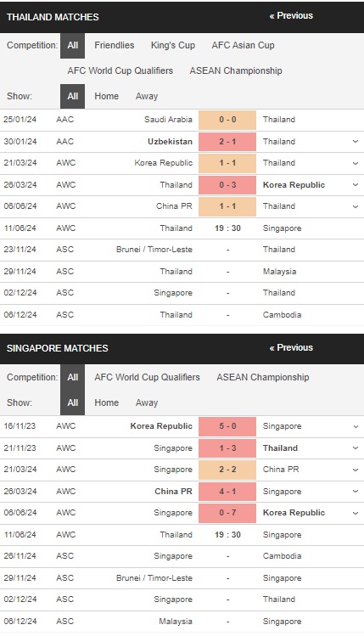The height and width of the screenshot is (636, 364).
Task: Open the Singapore 2-2 China PR chevron
Action: [355, 470]
